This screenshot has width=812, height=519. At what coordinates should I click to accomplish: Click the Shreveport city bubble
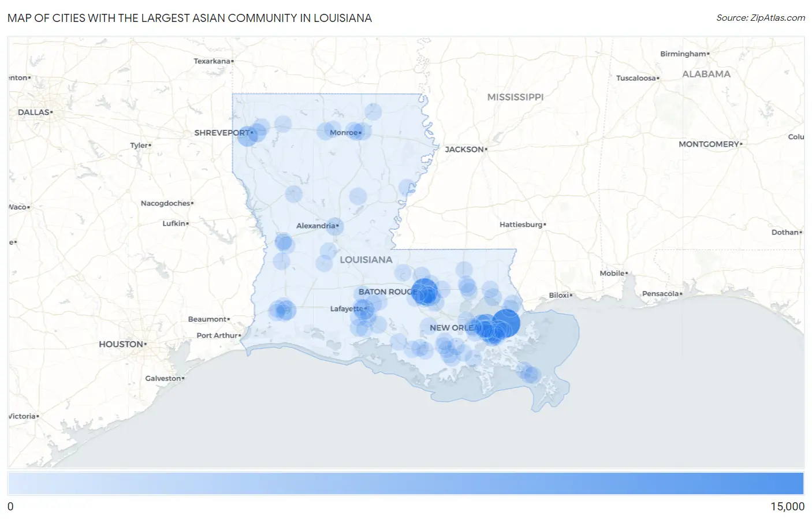pos(247,136)
